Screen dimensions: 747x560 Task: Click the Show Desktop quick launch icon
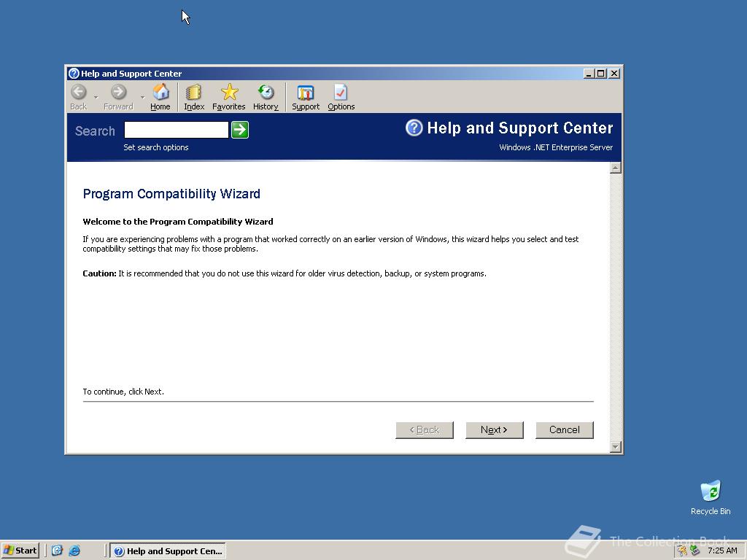57,551
